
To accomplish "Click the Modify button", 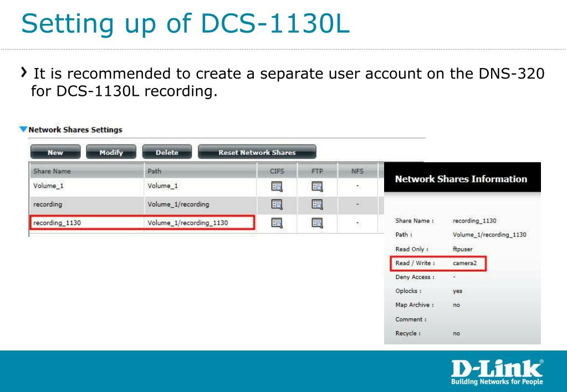I will click(x=111, y=152).
